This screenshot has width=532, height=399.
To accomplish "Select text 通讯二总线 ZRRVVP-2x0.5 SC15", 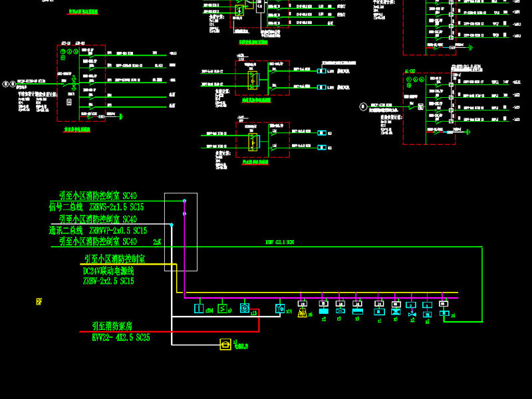I will pos(98,231).
